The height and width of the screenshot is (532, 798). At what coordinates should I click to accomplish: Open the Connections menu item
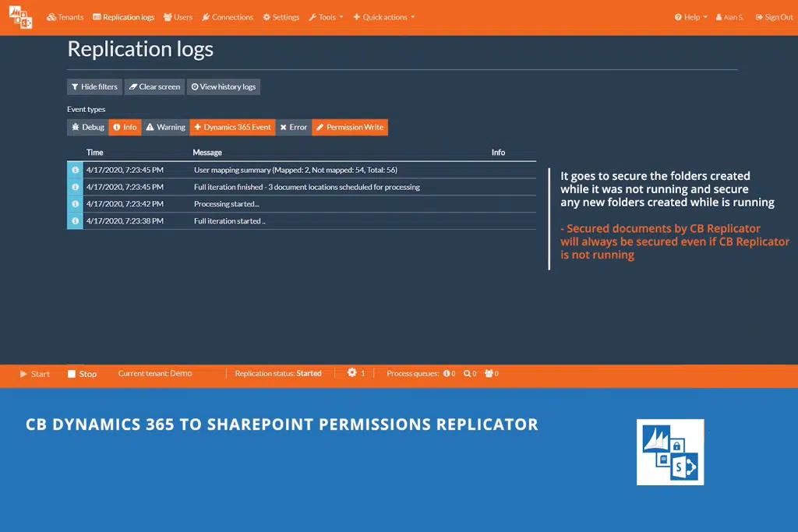[x=228, y=17]
